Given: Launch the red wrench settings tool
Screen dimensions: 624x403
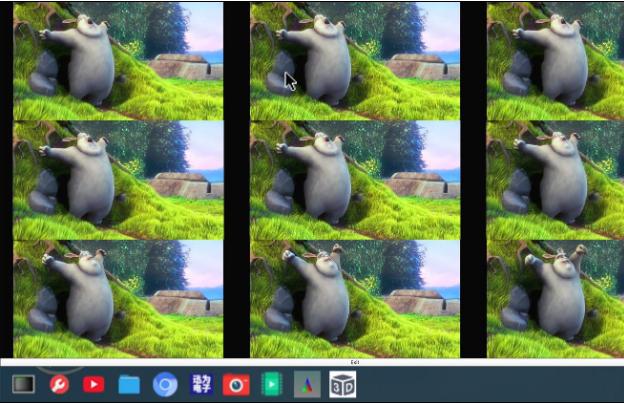Looking at the screenshot, I should point(59,385).
